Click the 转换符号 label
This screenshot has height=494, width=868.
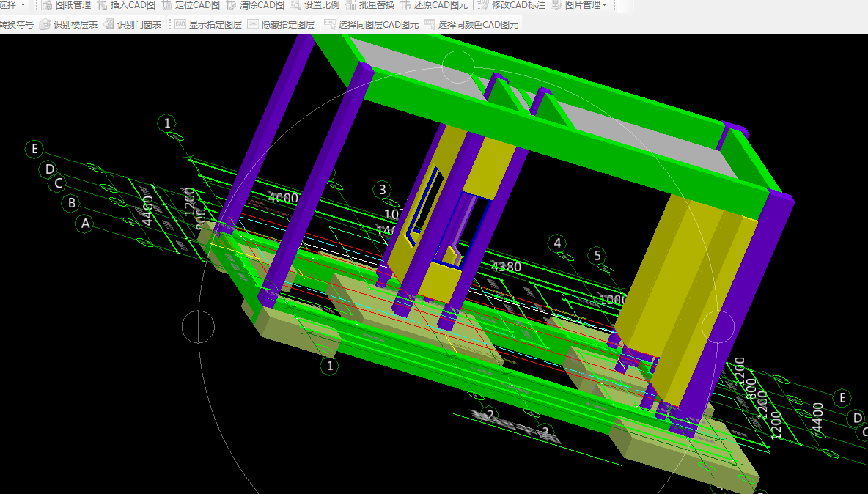click(17, 24)
